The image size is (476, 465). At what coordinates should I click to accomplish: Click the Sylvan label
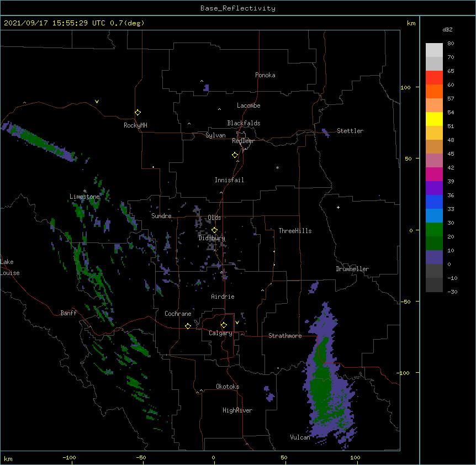[215, 135]
